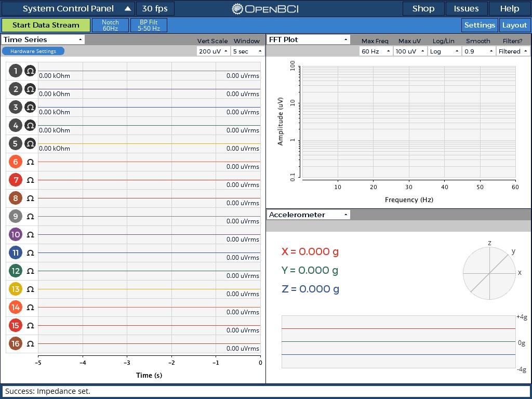Viewport: 532px width, 399px height.
Task: Open Smooth 0.9 dropdown
Action: [478, 51]
